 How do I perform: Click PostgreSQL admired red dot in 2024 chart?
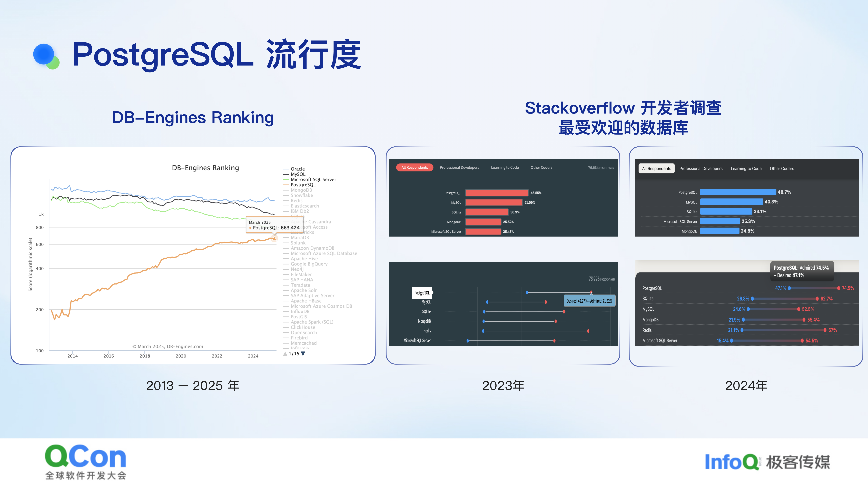pyautogui.click(x=838, y=288)
